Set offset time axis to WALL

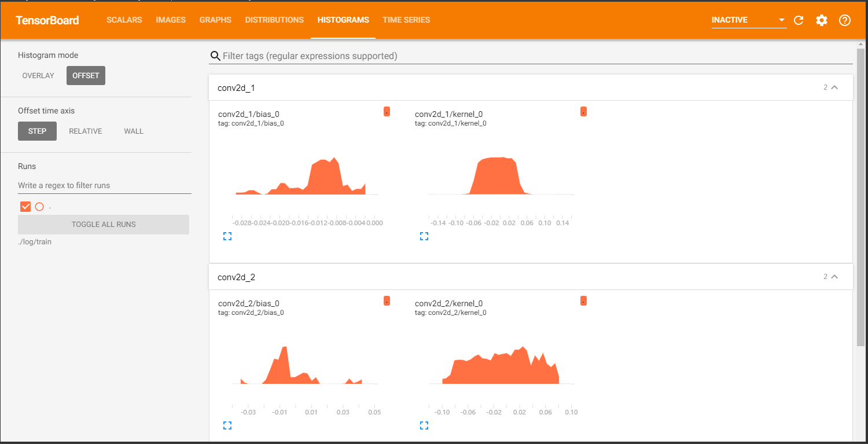click(x=134, y=131)
